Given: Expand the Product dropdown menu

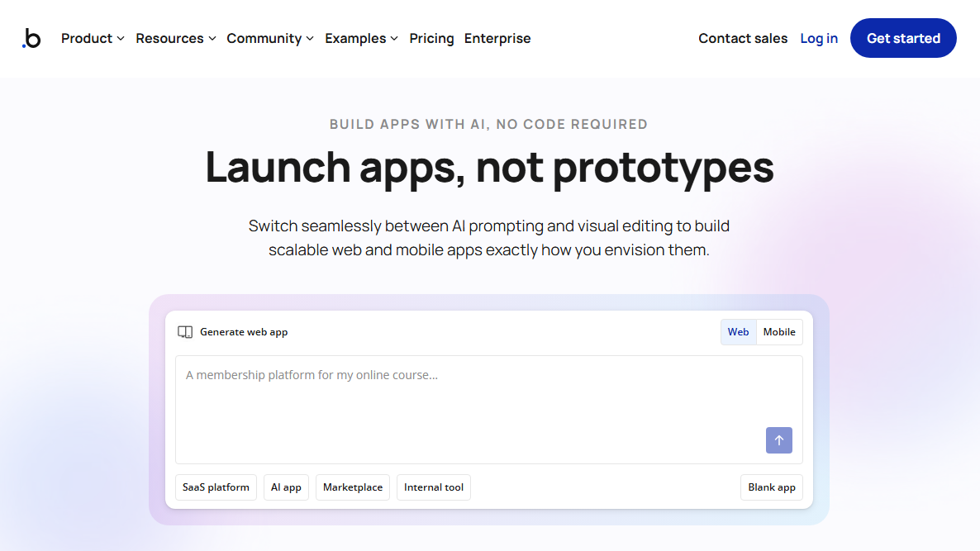Looking at the screenshot, I should 93,38.
